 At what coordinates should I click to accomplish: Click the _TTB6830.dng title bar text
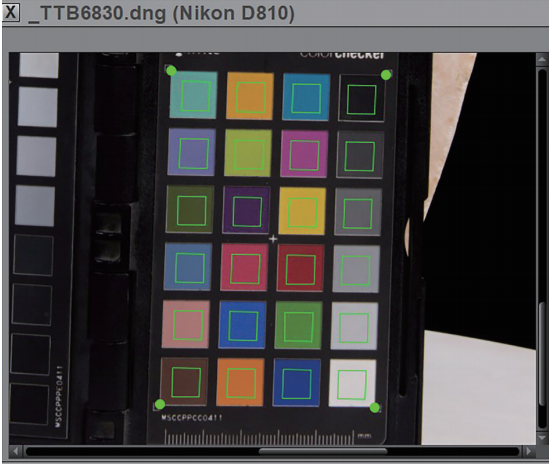pos(161,13)
